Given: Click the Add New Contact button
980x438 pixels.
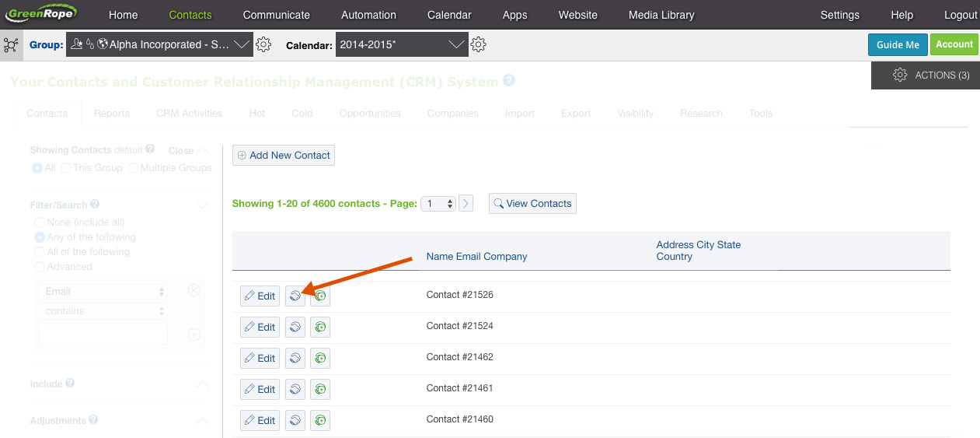Looking at the screenshot, I should [284, 156].
